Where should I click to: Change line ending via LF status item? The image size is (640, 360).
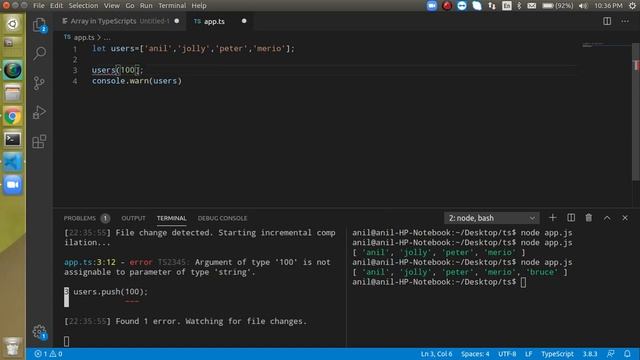pyautogui.click(x=529, y=354)
